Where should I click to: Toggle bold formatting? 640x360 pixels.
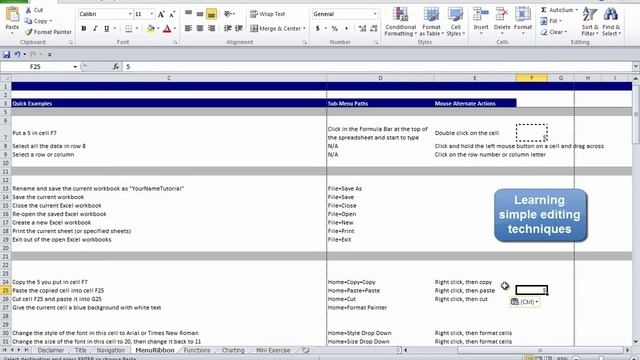coord(84,29)
